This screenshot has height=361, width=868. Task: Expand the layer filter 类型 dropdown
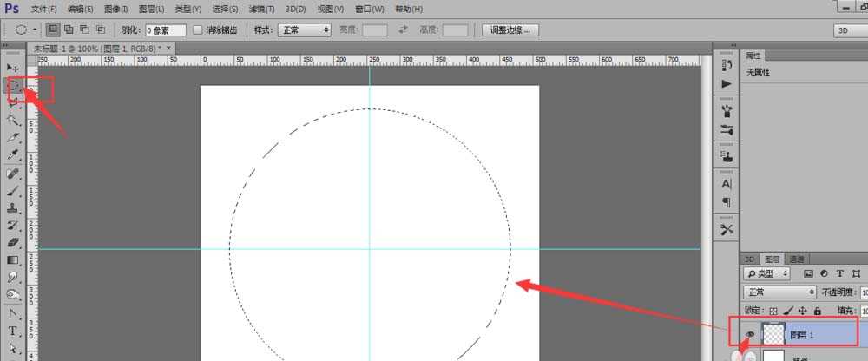click(x=769, y=273)
